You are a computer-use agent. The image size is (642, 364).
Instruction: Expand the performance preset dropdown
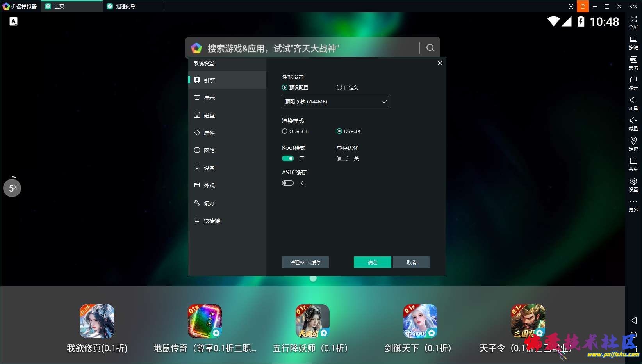pyautogui.click(x=335, y=101)
